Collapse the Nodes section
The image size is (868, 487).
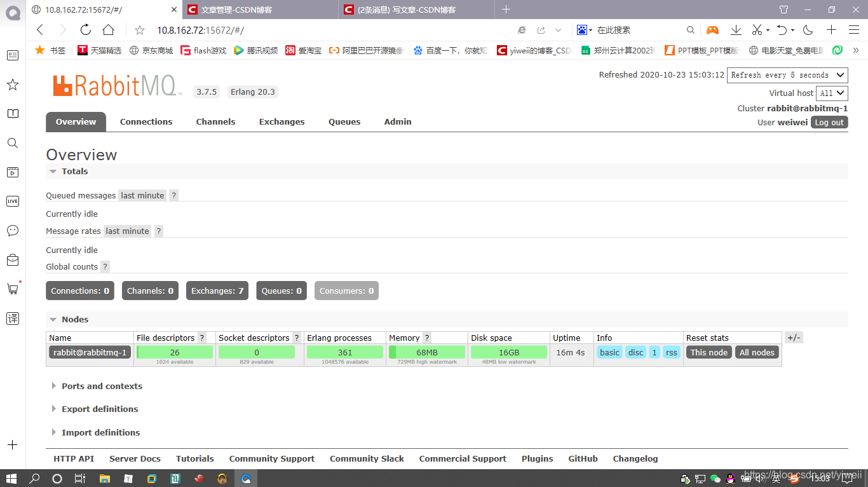[x=69, y=320]
